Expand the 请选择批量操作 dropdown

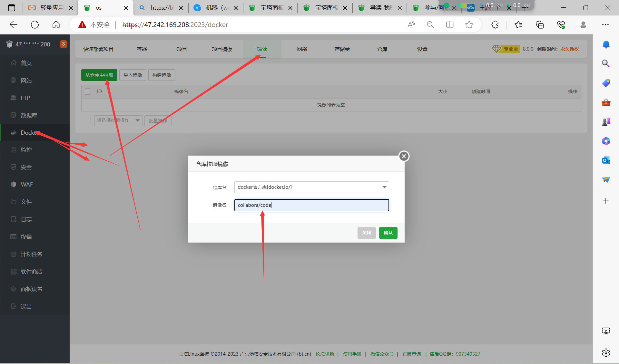[x=118, y=120]
